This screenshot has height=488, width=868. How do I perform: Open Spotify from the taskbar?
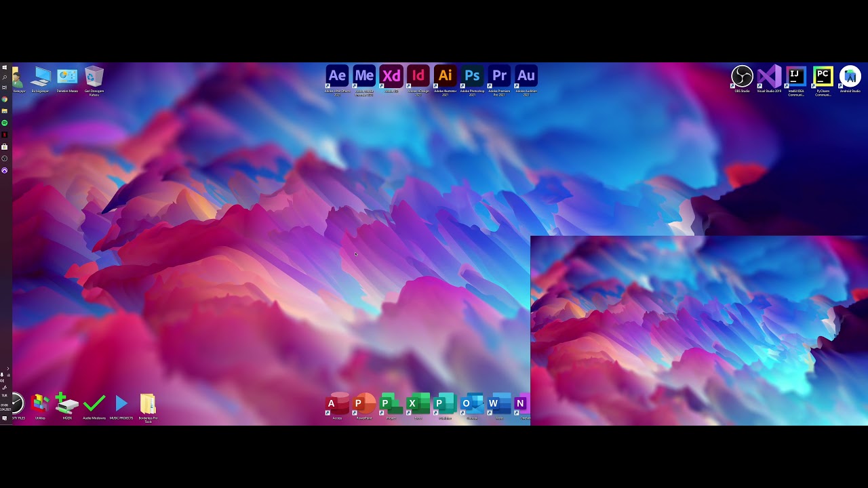(5, 123)
